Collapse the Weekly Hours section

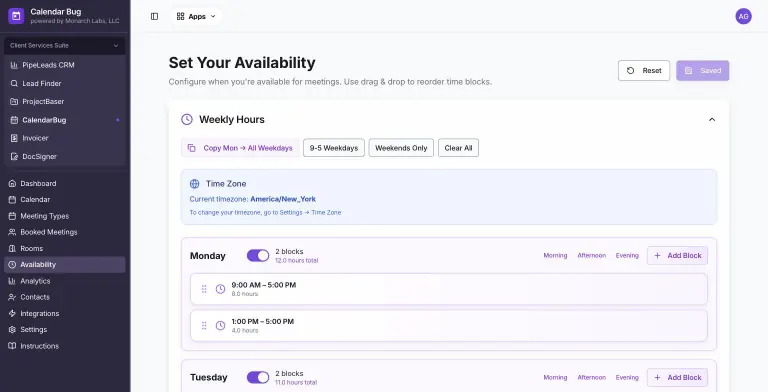[x=712, y=120]
